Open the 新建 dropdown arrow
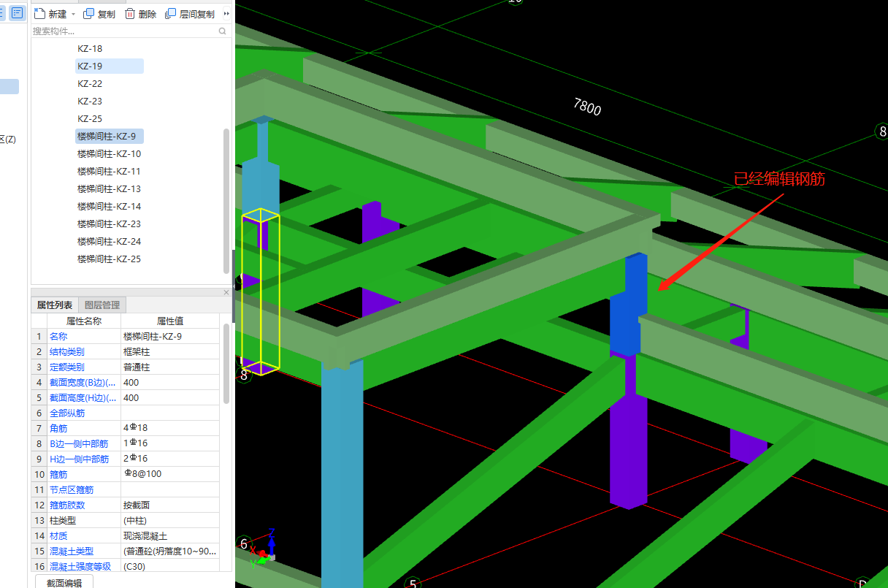 coord(73,15)
